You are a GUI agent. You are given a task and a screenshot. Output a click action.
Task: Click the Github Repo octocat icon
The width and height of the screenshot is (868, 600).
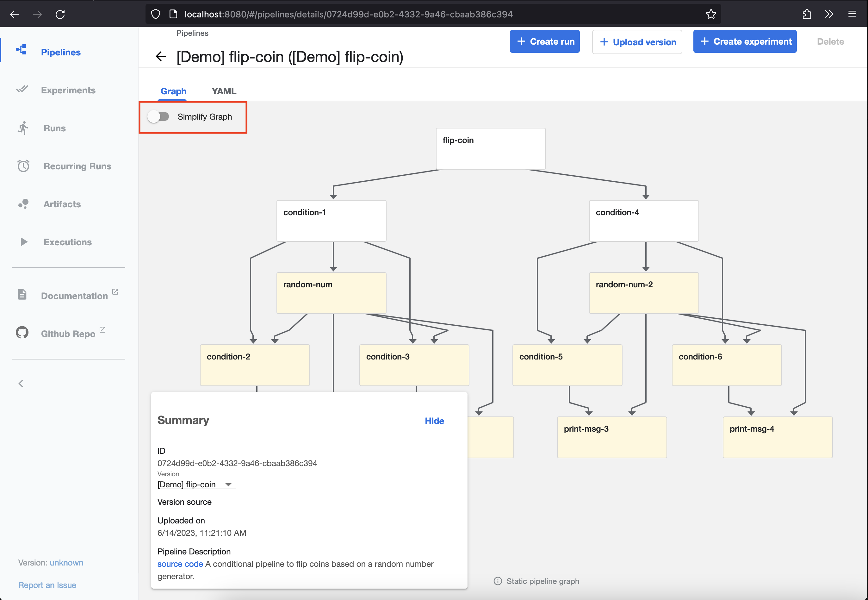[22, 332]
